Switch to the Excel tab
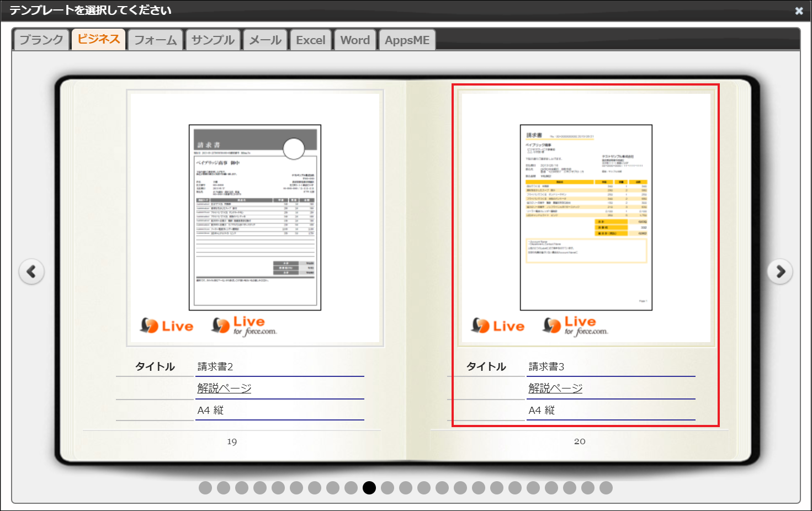The image size is (812, 511). tap(311, 40)
